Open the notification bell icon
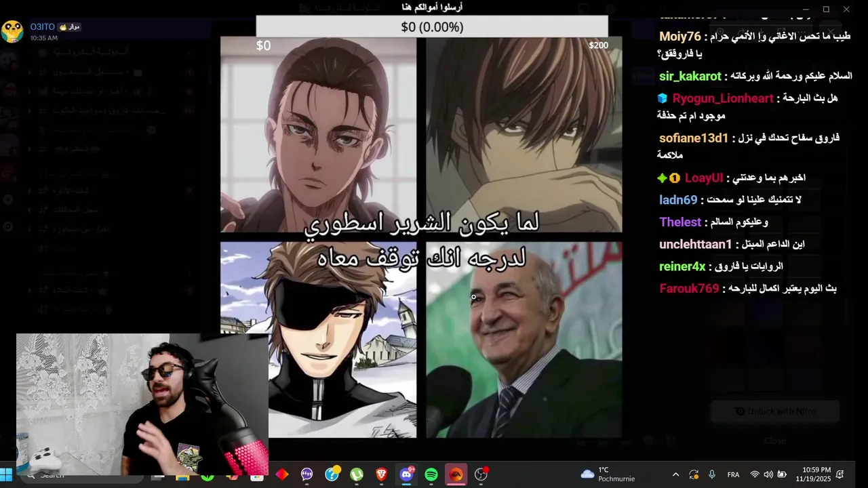 pos(840,474)
